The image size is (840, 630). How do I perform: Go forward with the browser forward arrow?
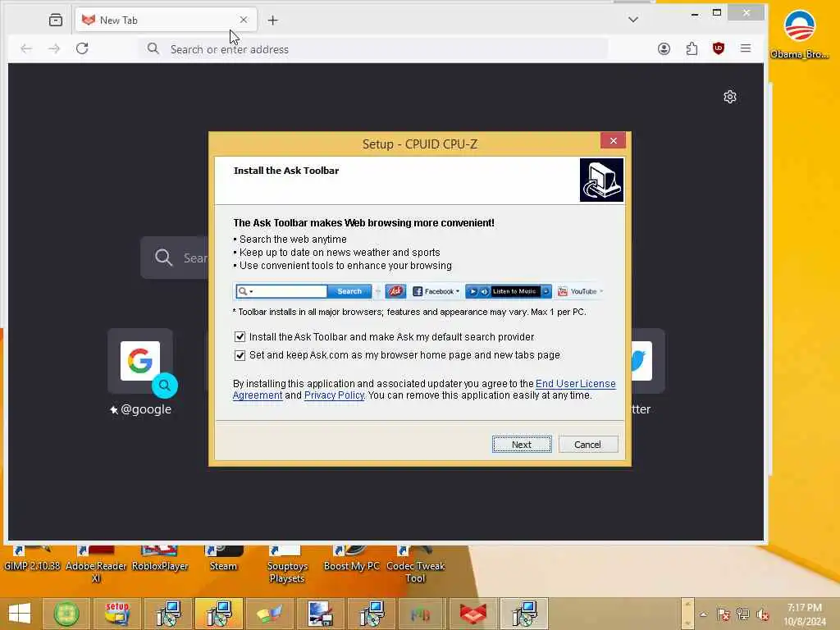54,48
